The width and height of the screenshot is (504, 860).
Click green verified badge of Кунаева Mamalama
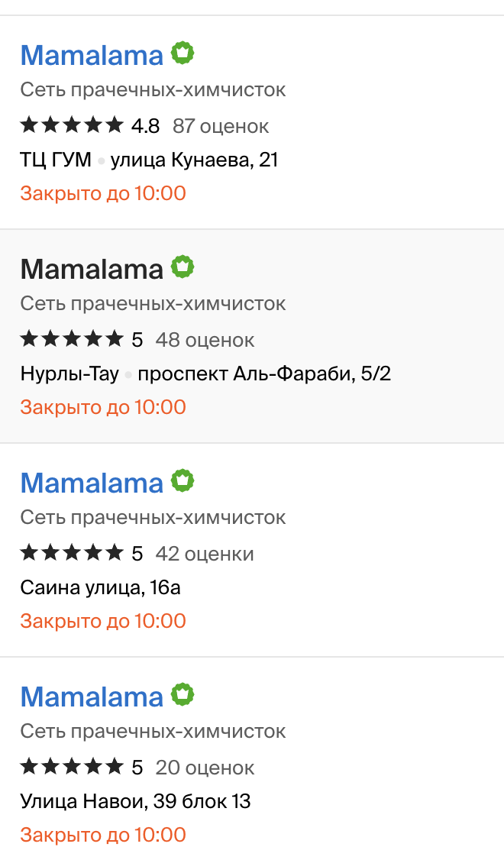(x=183, y=53)
